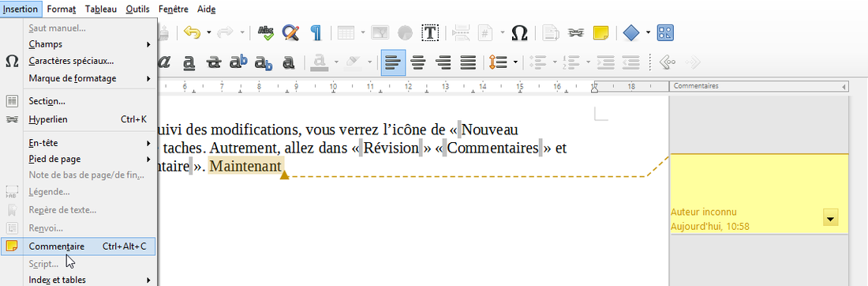Click the Insert Footnote icon

pyautogui.click(x=550, y=32)
